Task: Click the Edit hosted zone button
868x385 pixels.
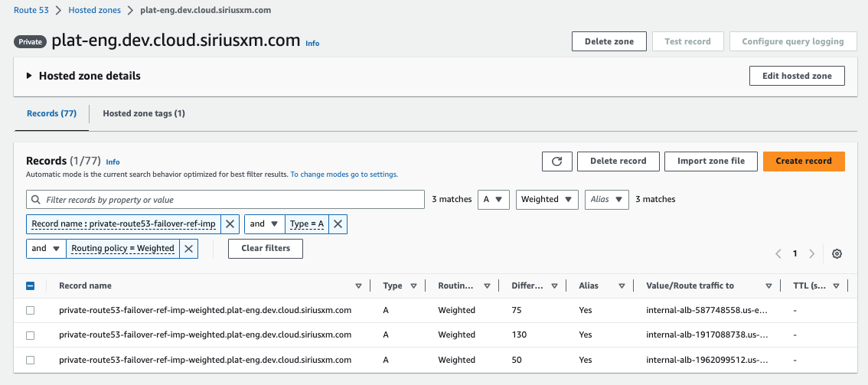Action: coord(797,76)
